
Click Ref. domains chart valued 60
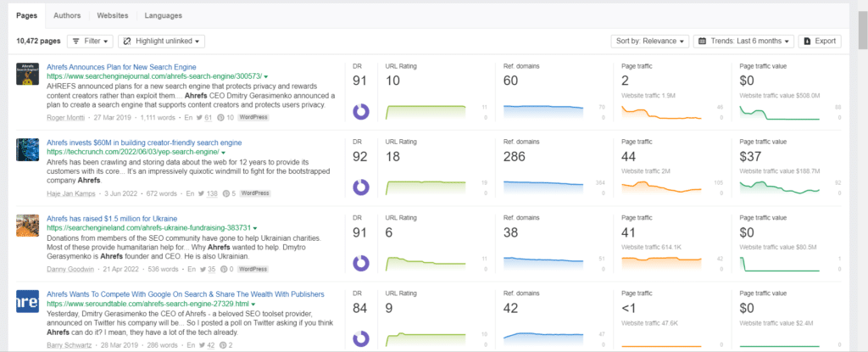pyautogui.click(x=543, y=112)
